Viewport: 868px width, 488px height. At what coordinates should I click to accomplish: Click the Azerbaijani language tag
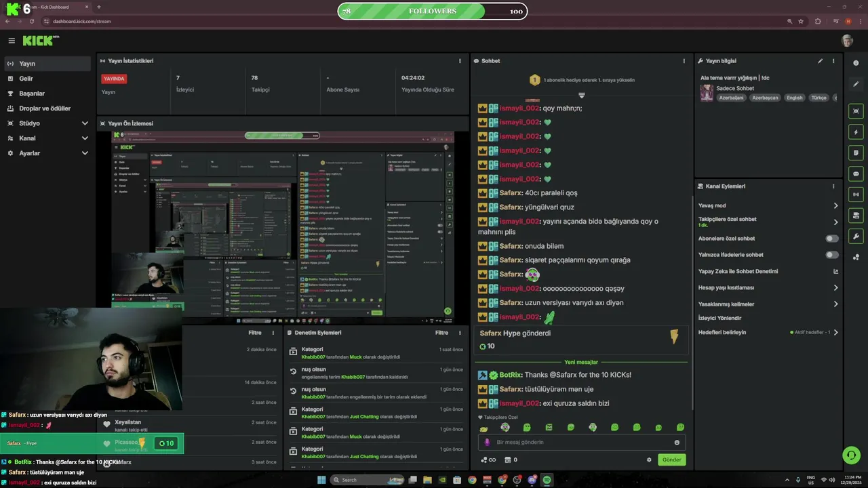(x=731, y=98)
